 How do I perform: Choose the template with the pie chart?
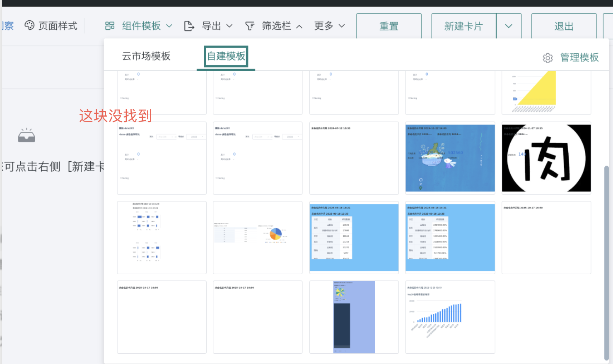[258, 237]
